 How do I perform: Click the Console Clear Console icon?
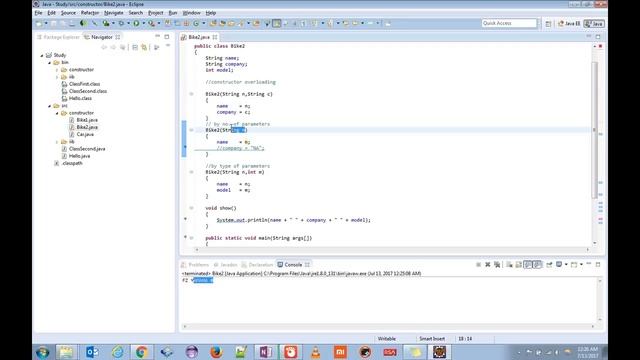pos(509,265)
